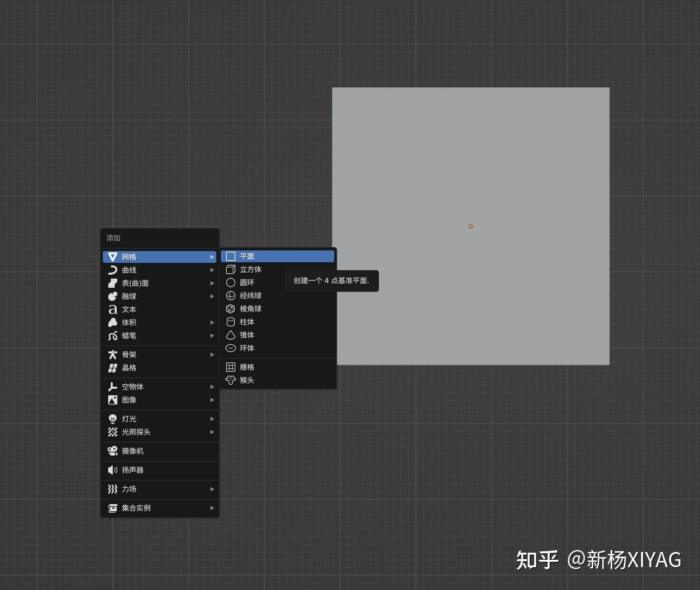Screen dimensions: 700x590
Task: Select the 文本 entry in add menu
Action: click(159, 309)
